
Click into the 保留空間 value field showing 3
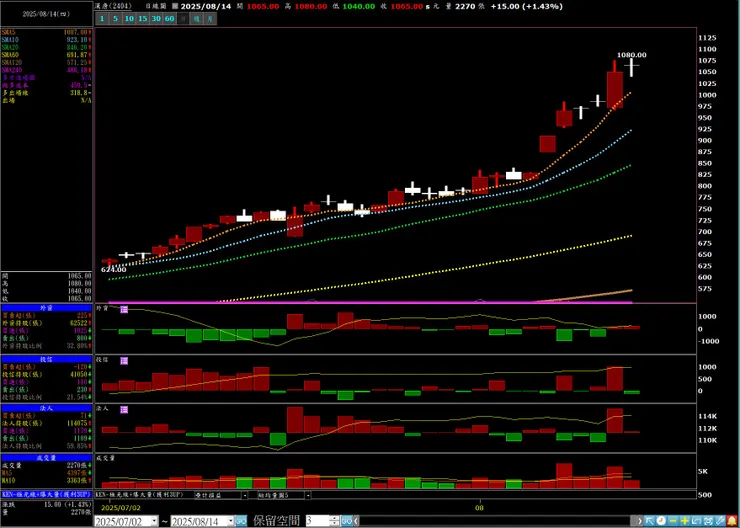click(318, 521)
